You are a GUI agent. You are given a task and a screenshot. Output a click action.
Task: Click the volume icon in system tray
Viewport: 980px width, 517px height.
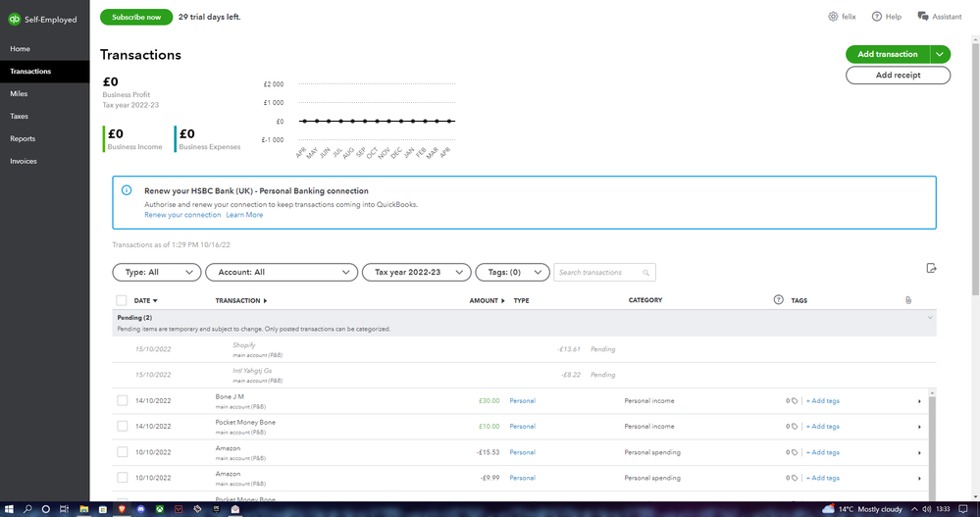[927, 509]
